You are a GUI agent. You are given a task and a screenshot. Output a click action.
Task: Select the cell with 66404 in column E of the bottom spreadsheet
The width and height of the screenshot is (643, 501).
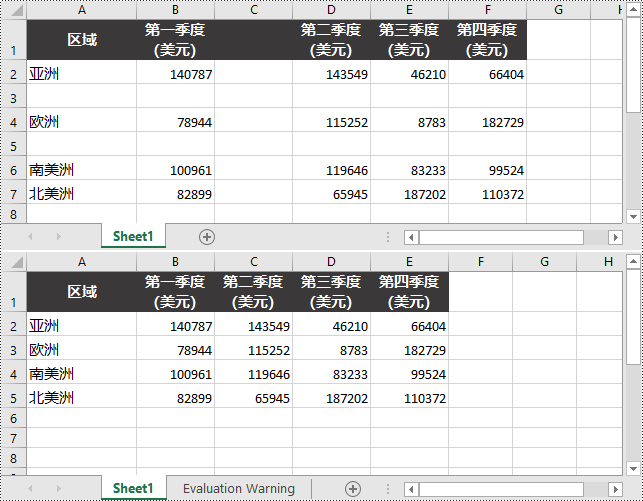[x=409, y=324]
